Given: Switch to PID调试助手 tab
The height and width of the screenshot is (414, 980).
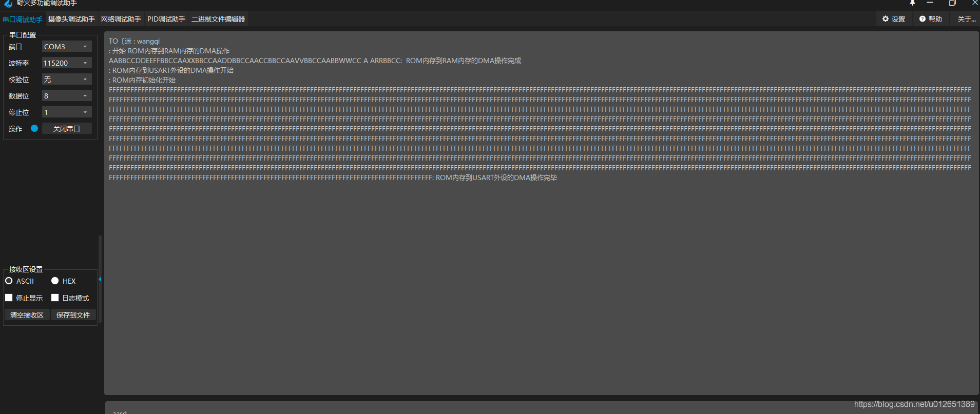Looking at the screenshot, I should 166,19.
